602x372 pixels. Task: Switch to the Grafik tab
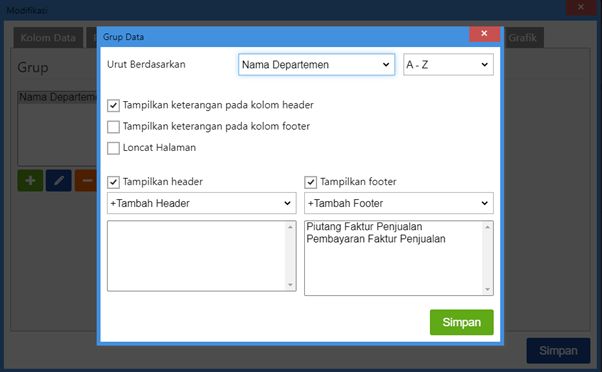[523, 38]
